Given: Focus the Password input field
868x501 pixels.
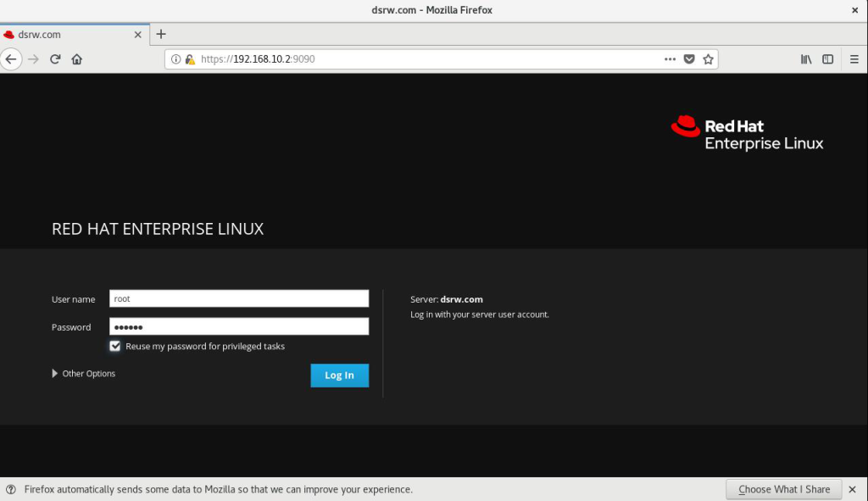Looking at the screenshot, I should [239, 326].
